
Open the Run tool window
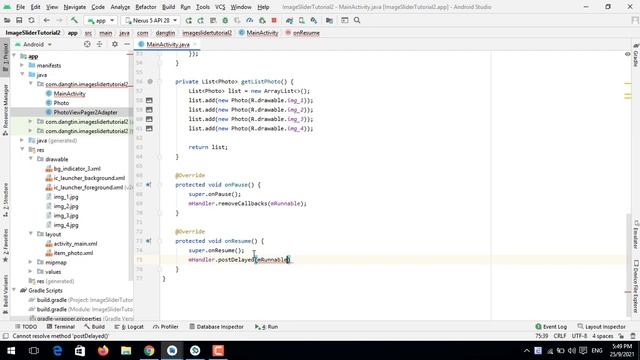coord(266,327)
